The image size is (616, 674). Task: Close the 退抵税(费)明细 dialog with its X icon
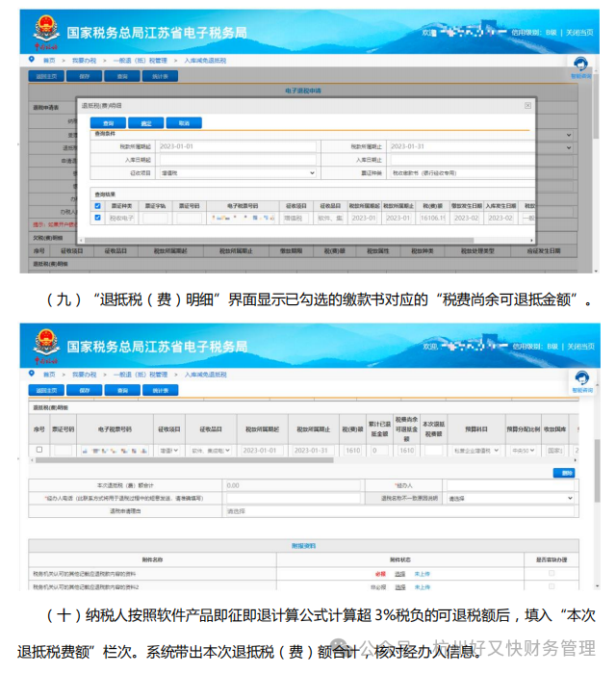[528, 105]
